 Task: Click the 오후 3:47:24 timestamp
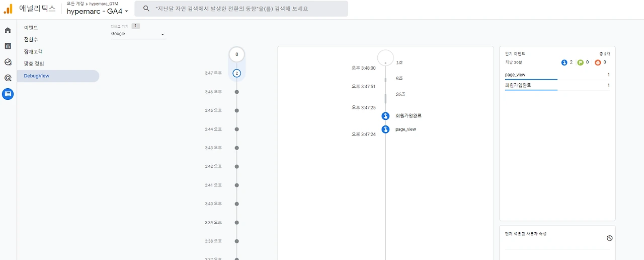click(363, 135)
